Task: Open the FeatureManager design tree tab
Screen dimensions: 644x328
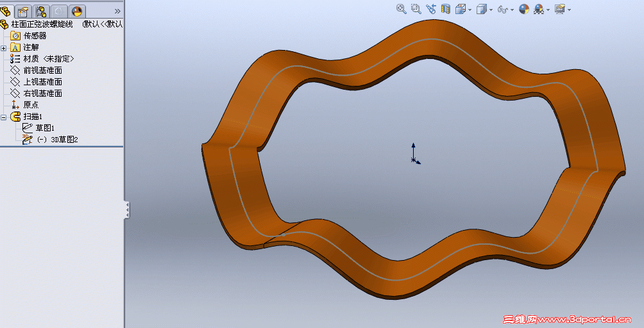Action: click(x=6, y=11)
